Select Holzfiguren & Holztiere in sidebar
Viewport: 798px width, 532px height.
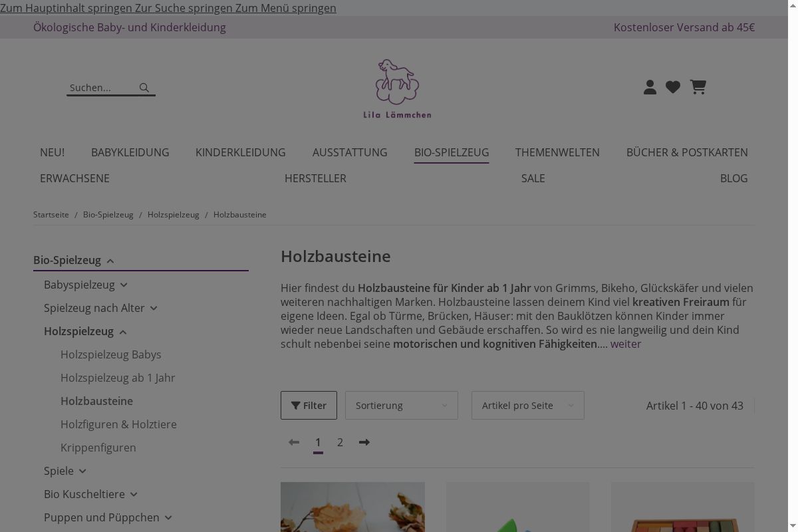[118, 424]
